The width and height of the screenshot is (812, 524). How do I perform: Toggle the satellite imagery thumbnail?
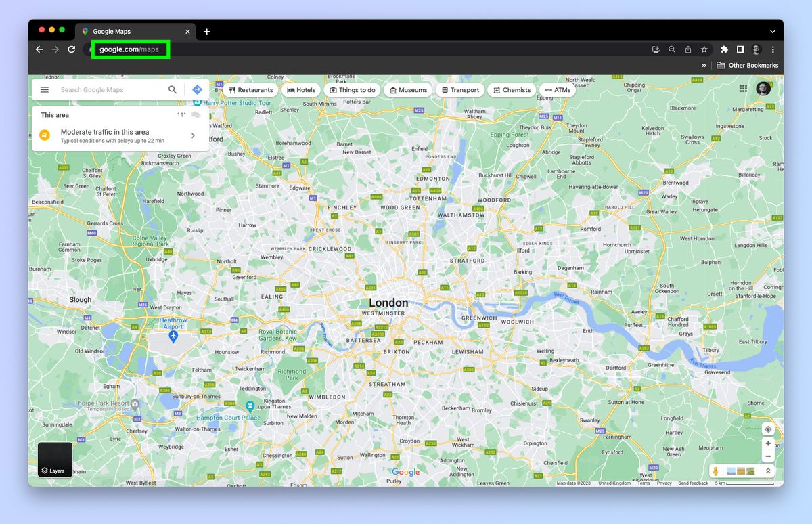(731, 470)
